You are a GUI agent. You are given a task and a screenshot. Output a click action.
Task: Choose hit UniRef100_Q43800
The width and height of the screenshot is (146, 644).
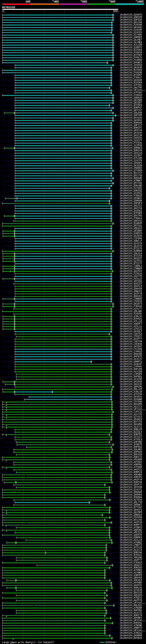(x=131, y=120)
